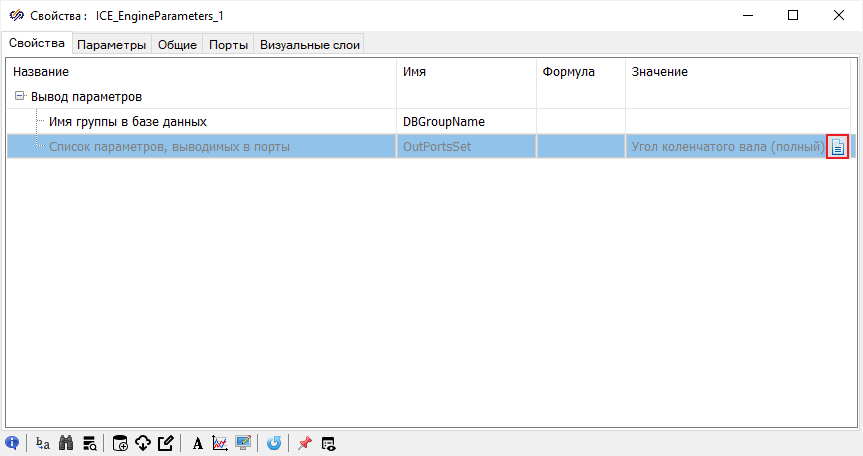The image size is (863, 456).
Task: Click the edit pencil icon in toolbar
Action: pos(166,443)
